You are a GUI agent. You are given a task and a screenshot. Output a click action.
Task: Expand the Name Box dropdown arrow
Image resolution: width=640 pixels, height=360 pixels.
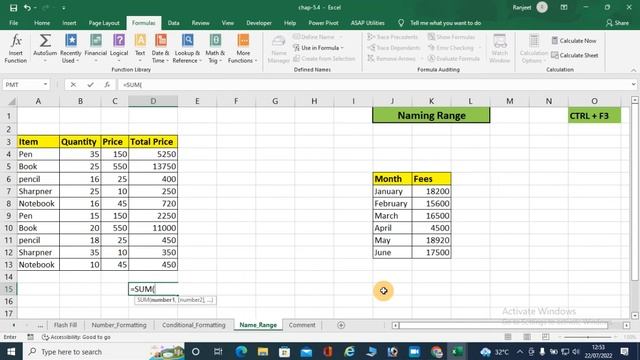(x=45, y=84)
